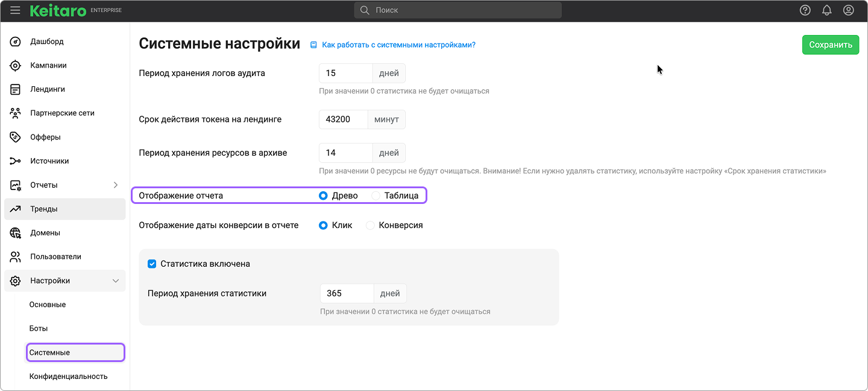Click the Поиск search field
868x391 pixels.
pos(458,10)
